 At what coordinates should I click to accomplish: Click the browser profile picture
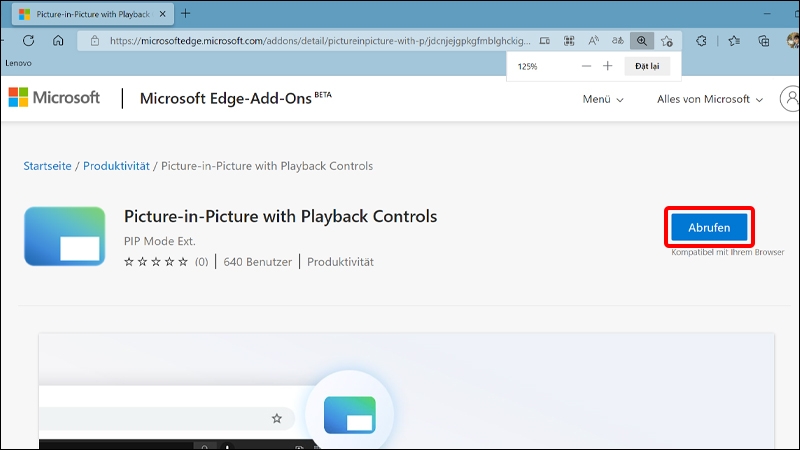coord(793,41)
